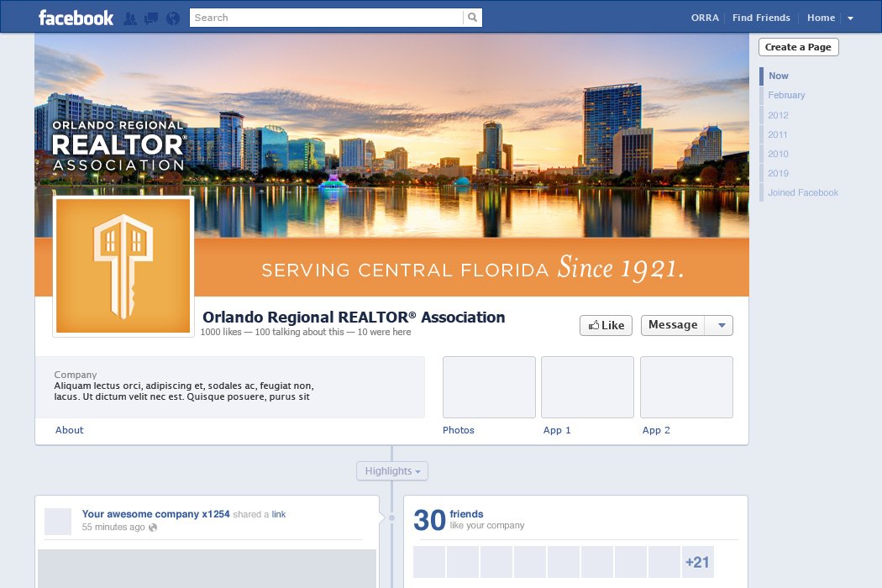Click the search magnifier icon
The height and width of the screenshot is (588, 882).
tap(472, 18)
